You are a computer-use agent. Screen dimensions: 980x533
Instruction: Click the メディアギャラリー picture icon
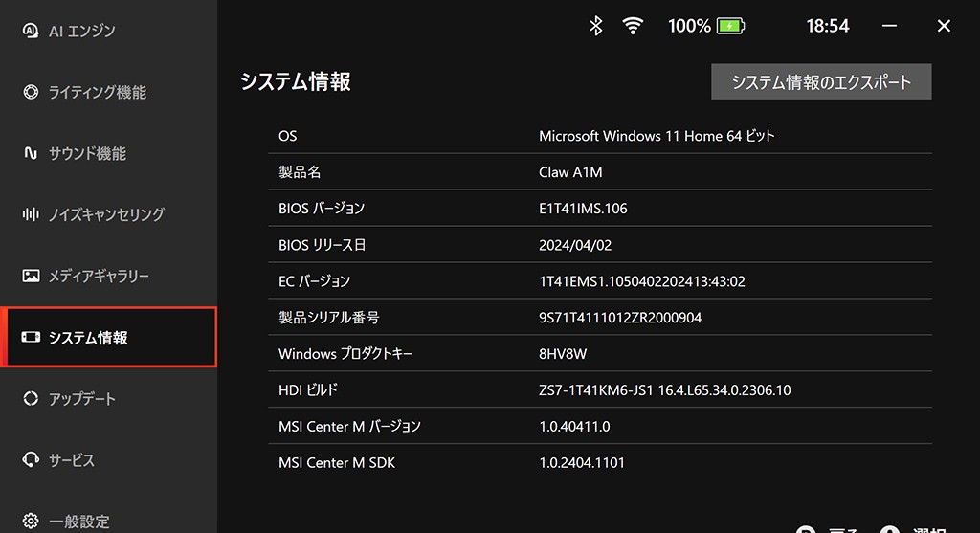click(x=31, y=276)
